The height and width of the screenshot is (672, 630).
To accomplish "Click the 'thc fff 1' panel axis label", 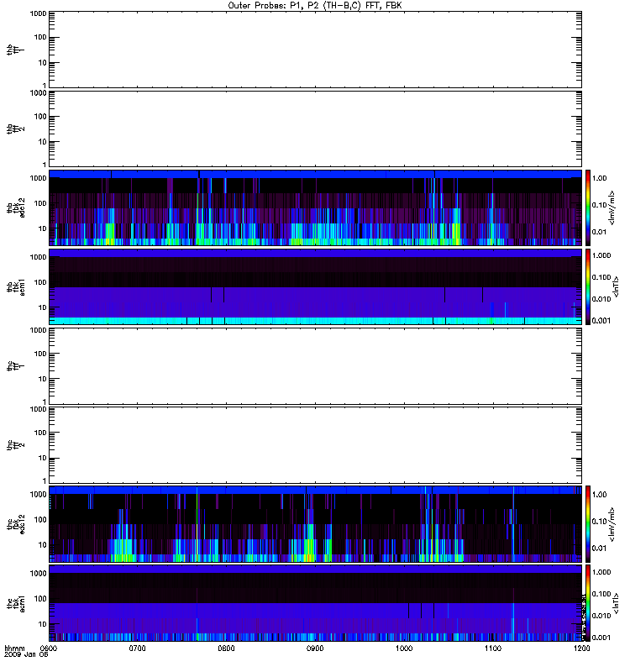I will tap(15, 366).
